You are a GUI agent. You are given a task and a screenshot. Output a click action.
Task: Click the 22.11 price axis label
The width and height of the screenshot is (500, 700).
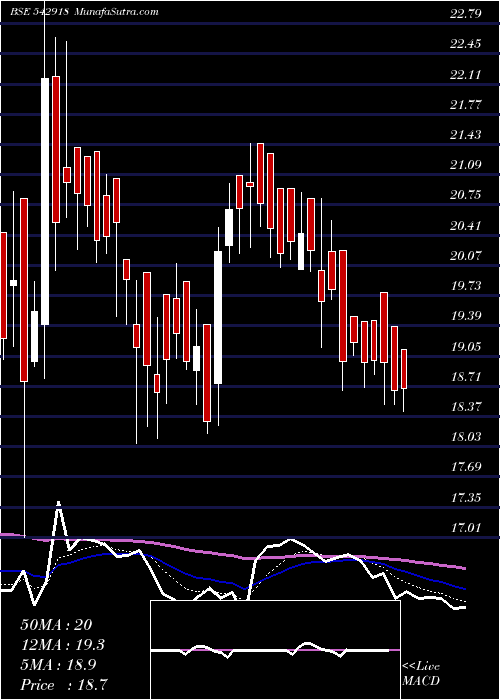coord(466,74)
